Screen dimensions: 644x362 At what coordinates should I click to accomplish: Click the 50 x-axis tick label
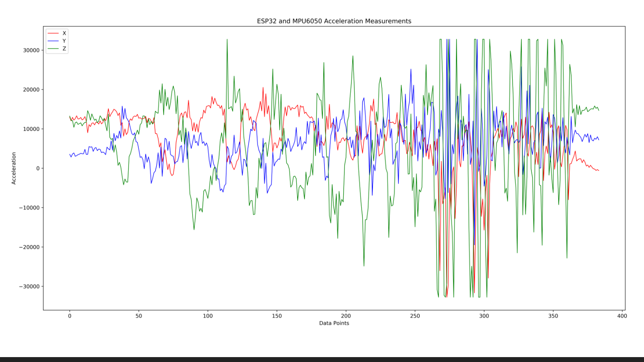(139, 316)
